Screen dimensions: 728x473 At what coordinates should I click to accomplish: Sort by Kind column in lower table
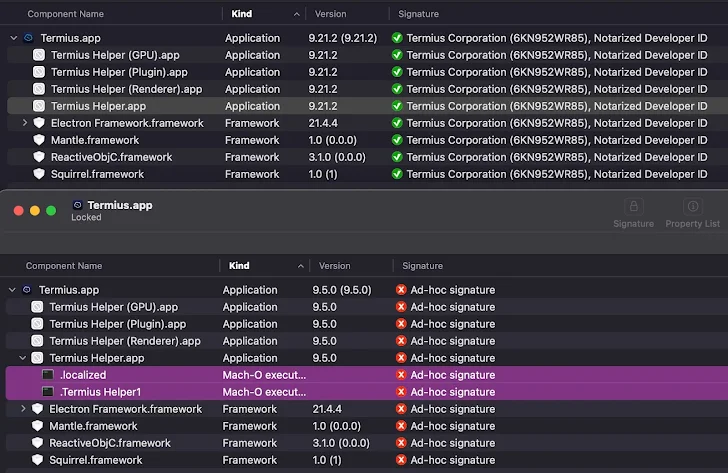click(240, 266)
